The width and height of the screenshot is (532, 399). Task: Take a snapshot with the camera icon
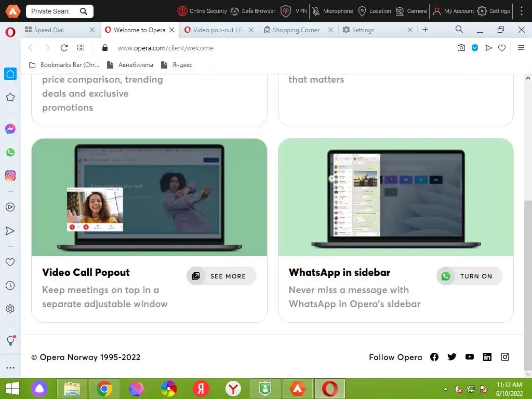461,48
